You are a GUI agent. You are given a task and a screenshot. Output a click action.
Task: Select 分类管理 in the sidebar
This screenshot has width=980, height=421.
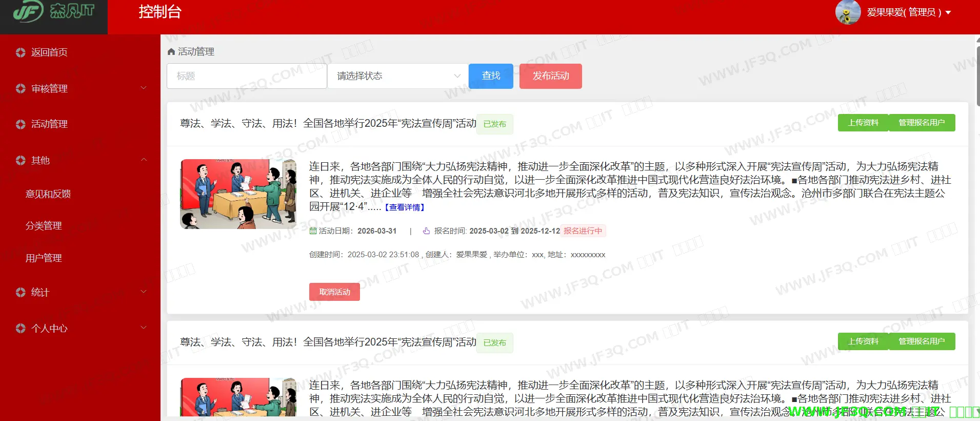[44, 226]
